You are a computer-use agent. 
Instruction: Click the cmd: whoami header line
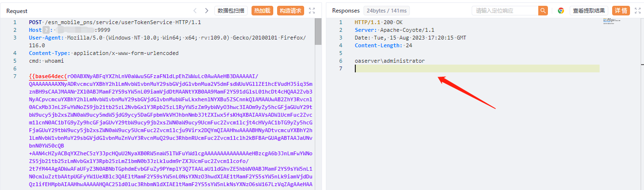pyautogui.click(x=46, y=61)
